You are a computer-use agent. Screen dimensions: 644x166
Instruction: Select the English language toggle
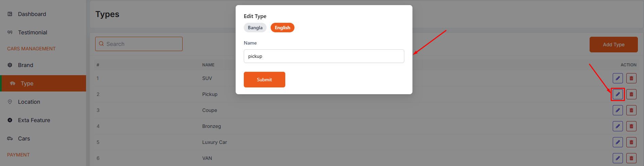point(282,28)
